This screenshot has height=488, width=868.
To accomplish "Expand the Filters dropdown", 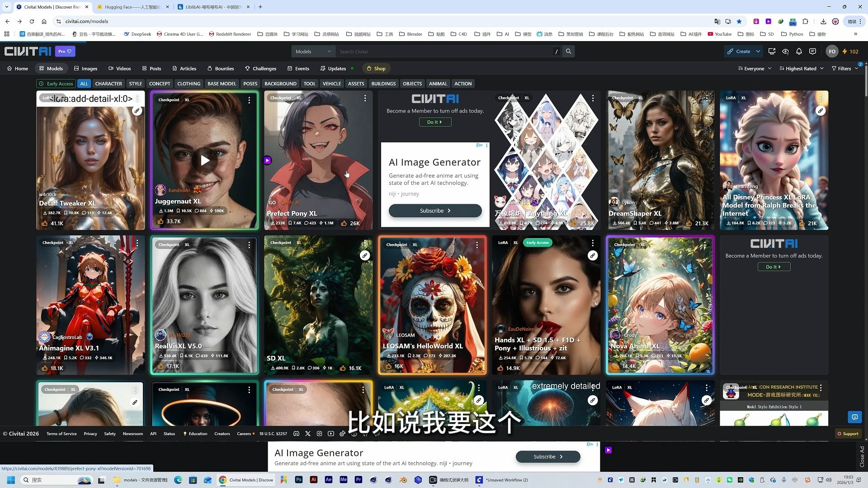I will [x=844, y=69].
